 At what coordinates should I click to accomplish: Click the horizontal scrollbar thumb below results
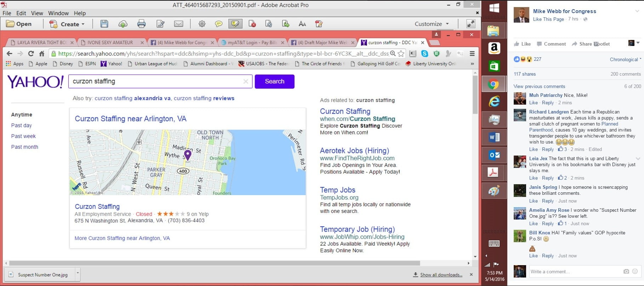pyautogui.click(x=215, y=263)
